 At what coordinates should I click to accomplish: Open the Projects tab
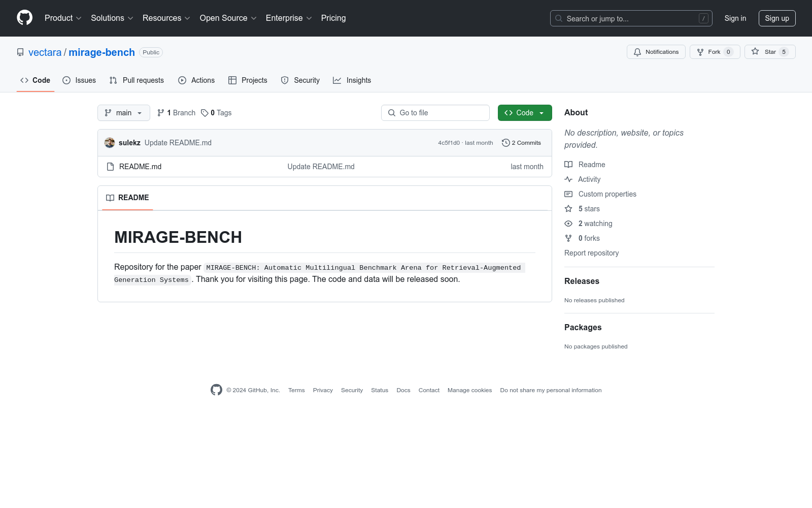(248, 80)
